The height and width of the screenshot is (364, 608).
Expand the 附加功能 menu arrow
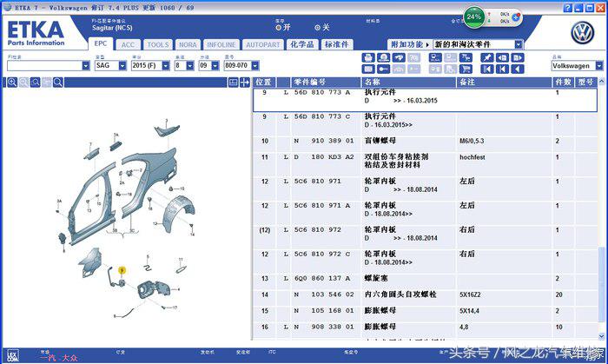(427, 45)
